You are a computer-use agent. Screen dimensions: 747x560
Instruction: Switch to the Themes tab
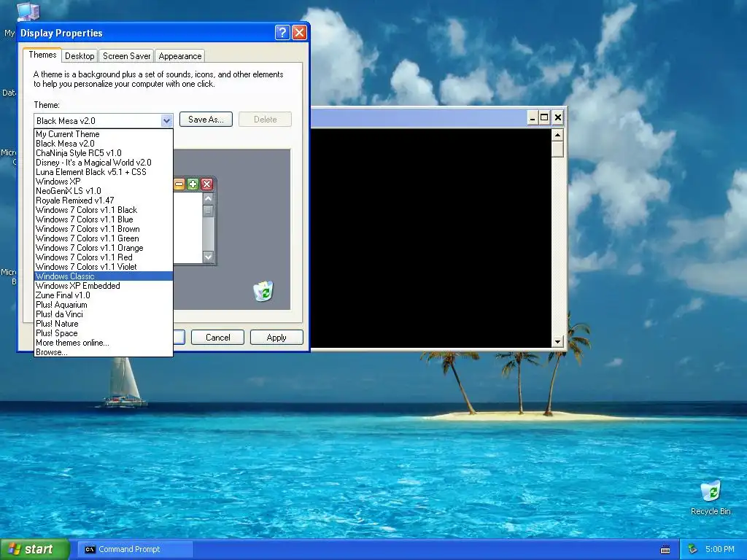(x=42, y=55)
